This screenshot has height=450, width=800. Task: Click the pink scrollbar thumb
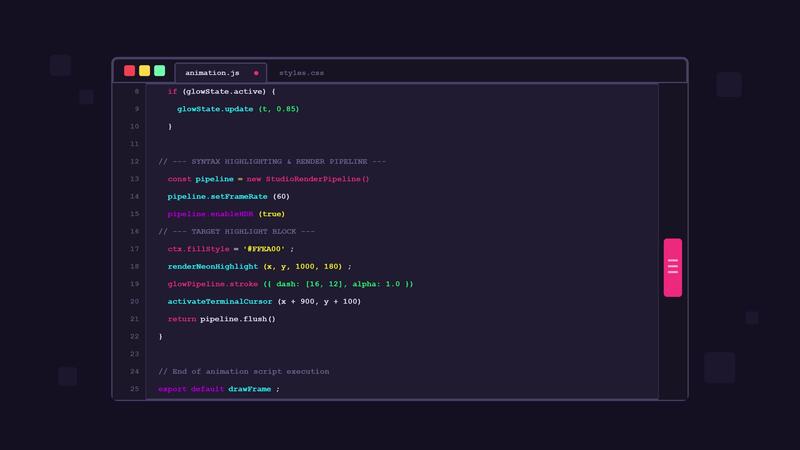[672, 267]
